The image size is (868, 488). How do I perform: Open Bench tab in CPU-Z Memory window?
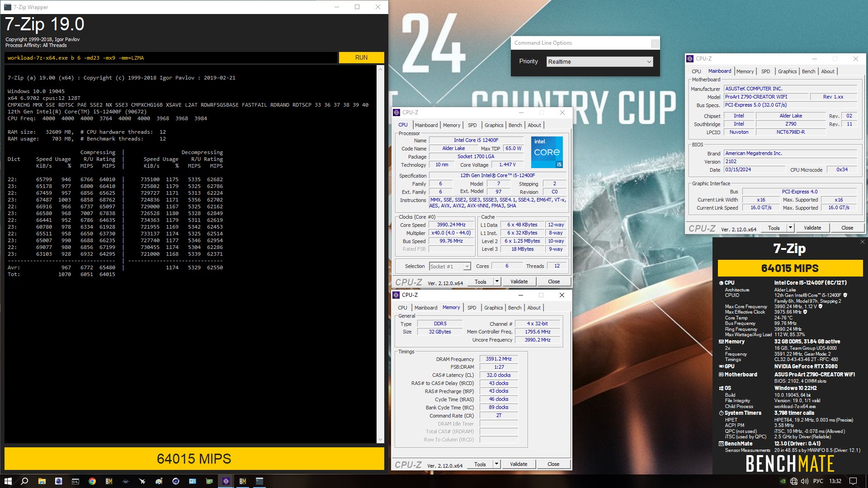[x=514, y=308]
